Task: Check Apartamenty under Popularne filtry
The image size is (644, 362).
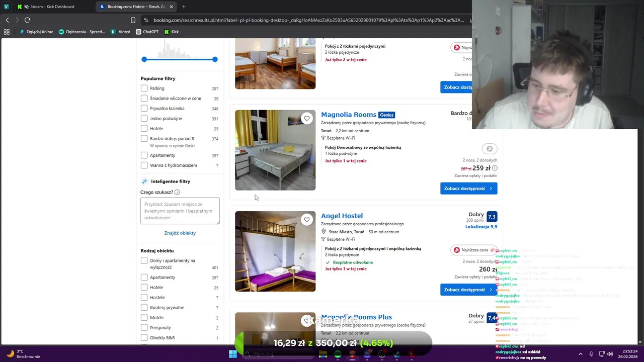Action: point(144,155)
